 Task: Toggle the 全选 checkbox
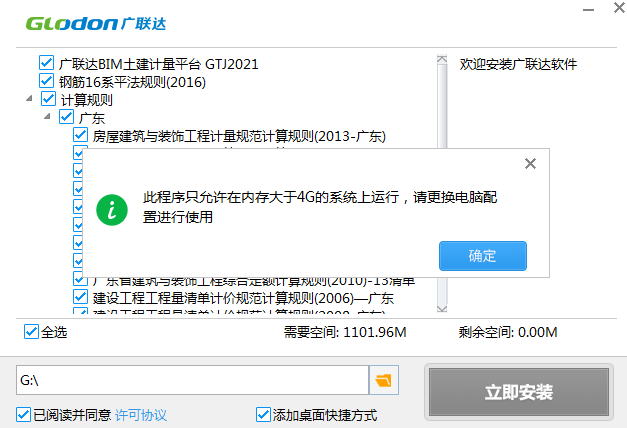pyautogui.click(x=31, y=332)
